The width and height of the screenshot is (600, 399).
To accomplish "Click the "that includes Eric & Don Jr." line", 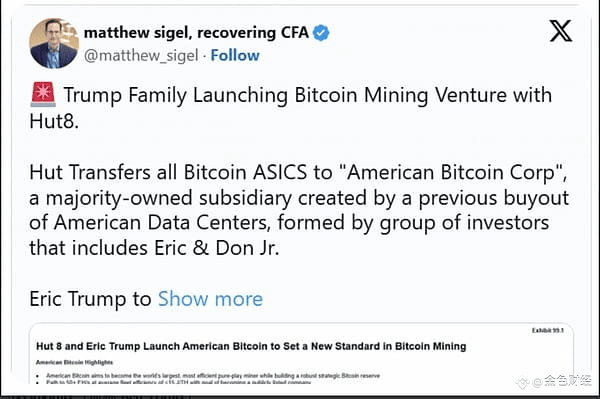I will tap(154, 248).
